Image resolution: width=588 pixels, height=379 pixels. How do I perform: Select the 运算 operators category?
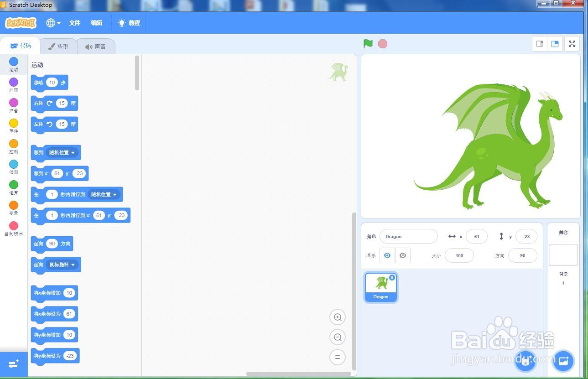pyautogui.click(x=14, y=188)
